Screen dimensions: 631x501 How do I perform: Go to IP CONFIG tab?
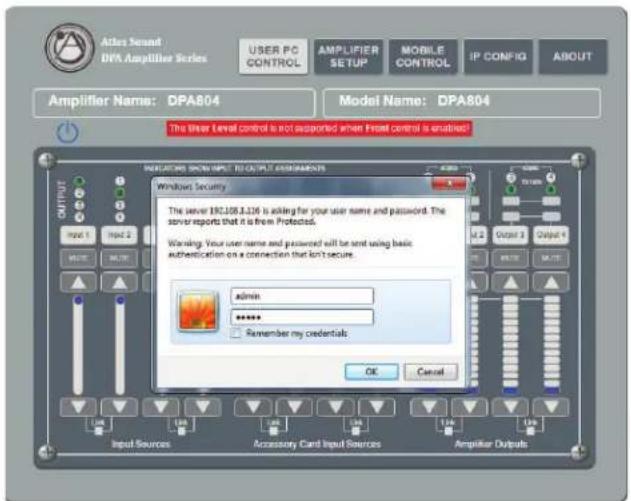(498, 56)
